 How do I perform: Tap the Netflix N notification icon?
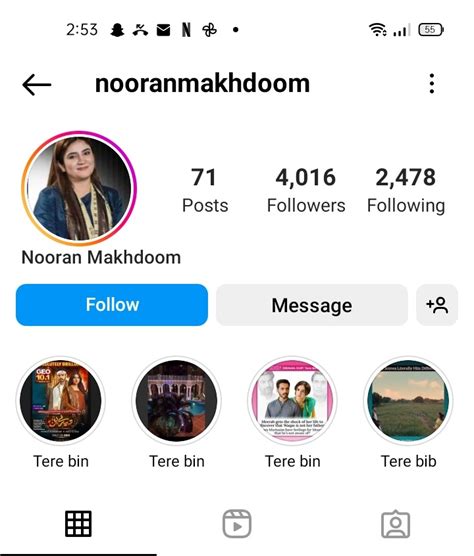[x=186, y=30]
